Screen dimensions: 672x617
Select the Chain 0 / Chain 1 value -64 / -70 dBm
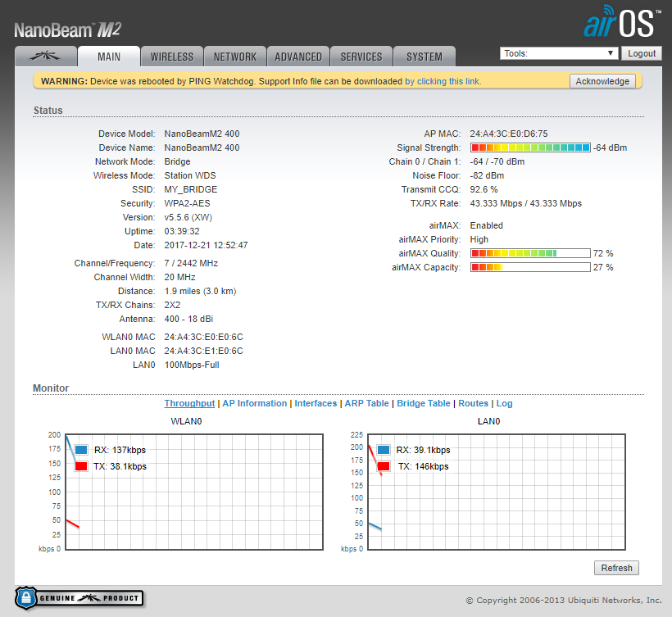[x=497, y=161]
